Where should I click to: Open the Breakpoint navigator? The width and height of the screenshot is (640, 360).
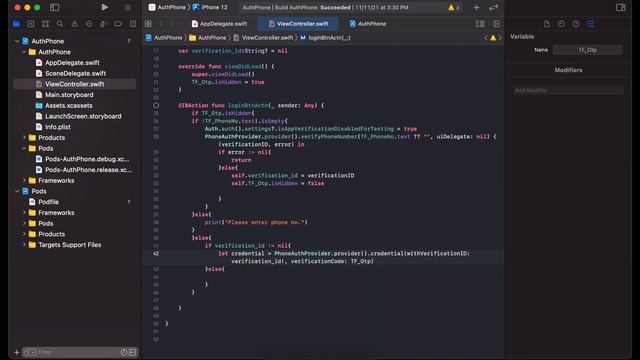tap(118, 24)
